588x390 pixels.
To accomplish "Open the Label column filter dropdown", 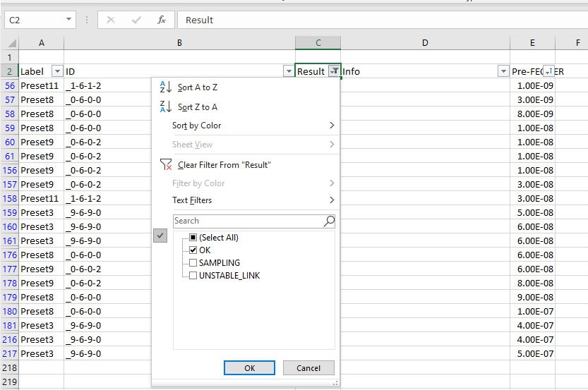I will coord(57,71).
